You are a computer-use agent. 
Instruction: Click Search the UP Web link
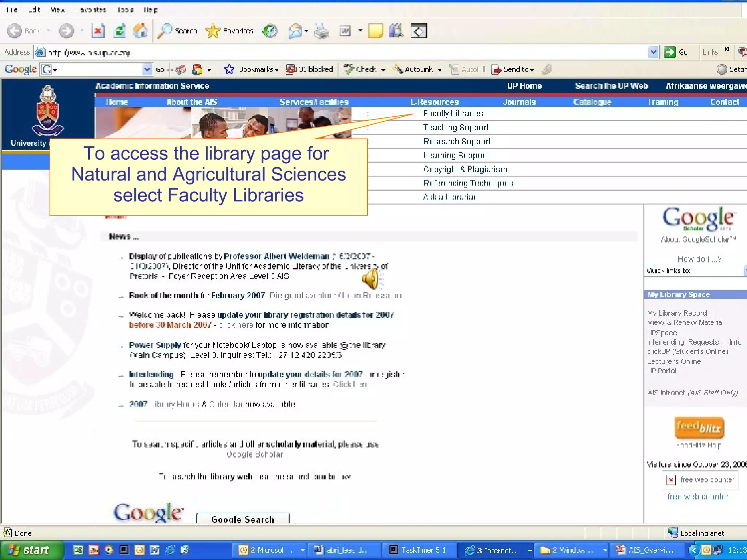click(611, 86)
